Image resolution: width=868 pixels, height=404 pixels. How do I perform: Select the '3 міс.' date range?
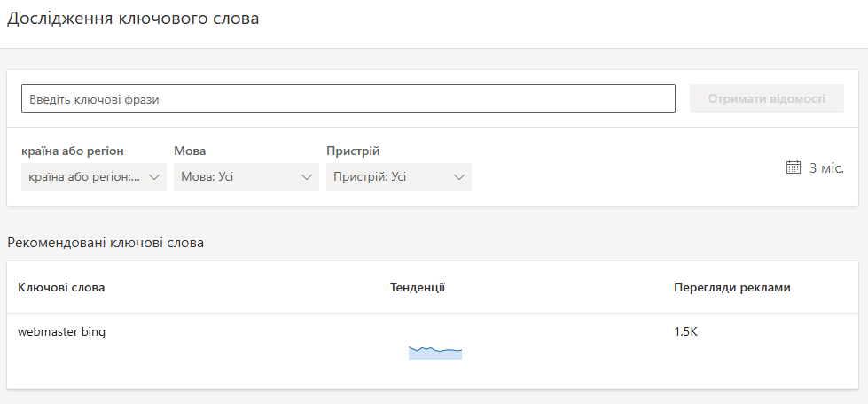point(825,167)
